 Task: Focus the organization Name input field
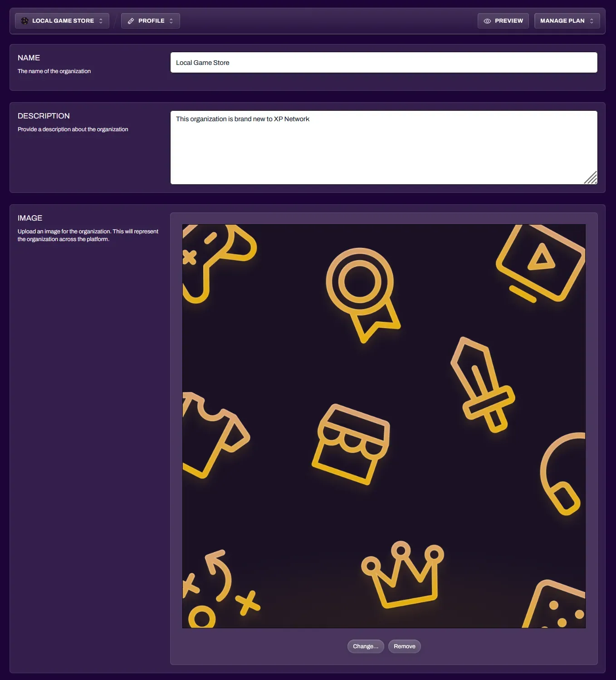tap(384, 63)
